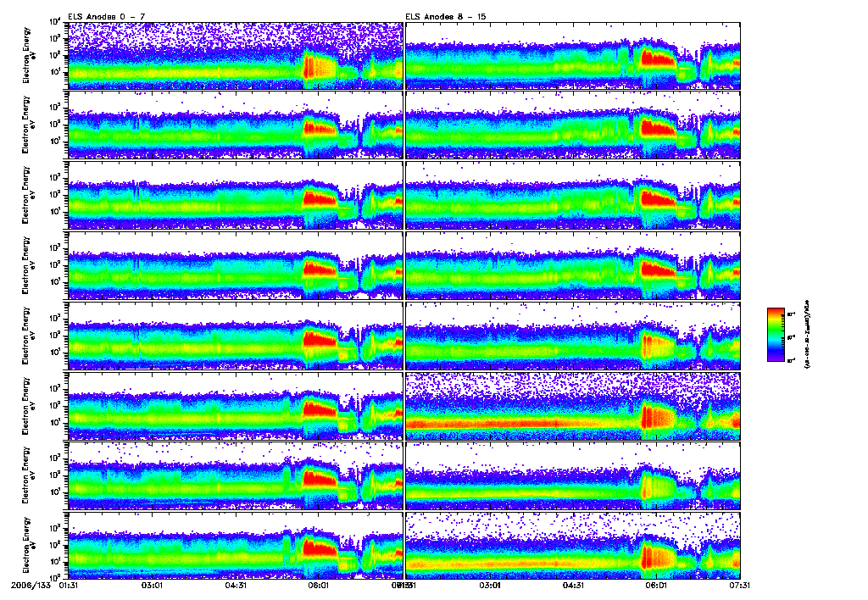Image resolution: width=868 pixels, height=600 pixels.
Task: Select the seventh spectrogram in the Anodes 8 - 15 column
Action: tap(573, 476)
